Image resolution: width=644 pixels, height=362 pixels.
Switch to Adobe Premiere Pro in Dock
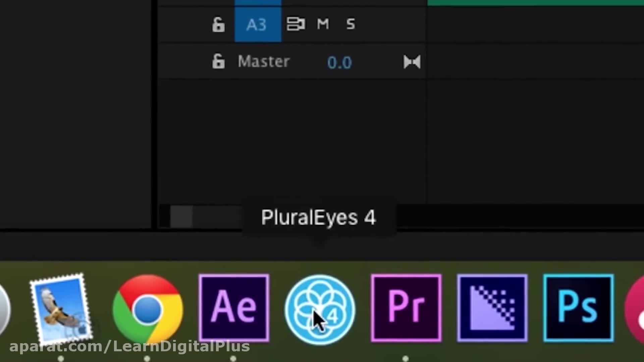tap(406, 308)
